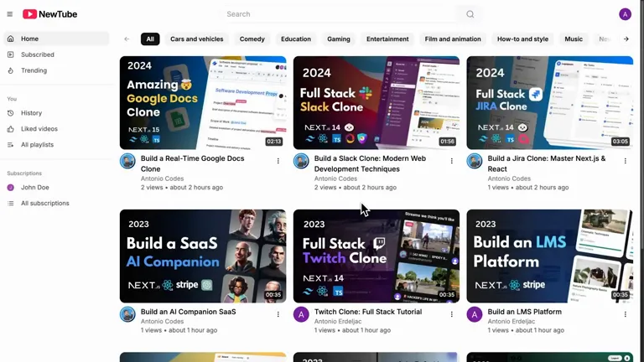644x362 pixels.
Task: Click the A avatar beside Twitch Clone video
Action: pyautogui.click(x=301, y=314)
